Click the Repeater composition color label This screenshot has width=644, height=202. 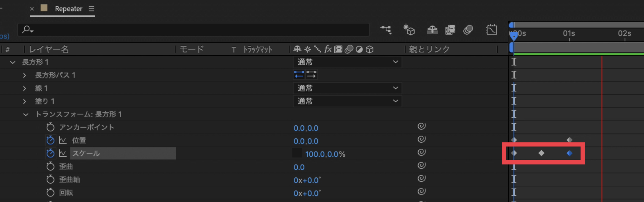44,8
